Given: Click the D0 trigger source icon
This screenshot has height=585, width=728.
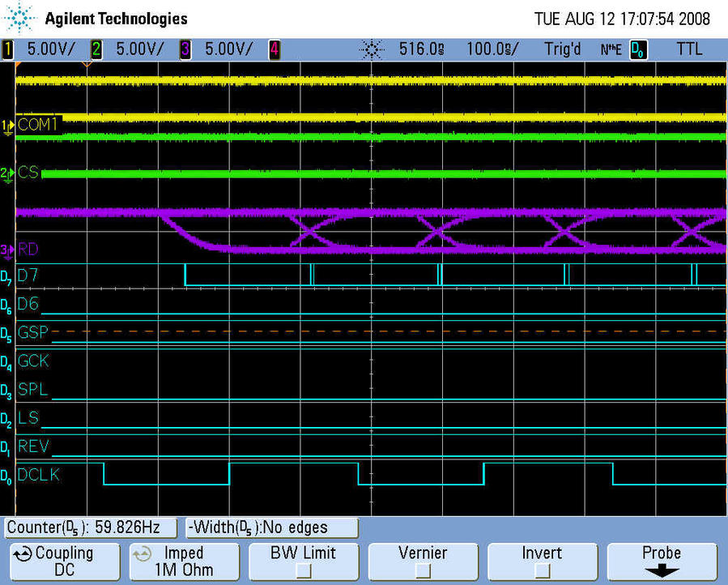Looking at the screenshot, I should click(637, 49).
